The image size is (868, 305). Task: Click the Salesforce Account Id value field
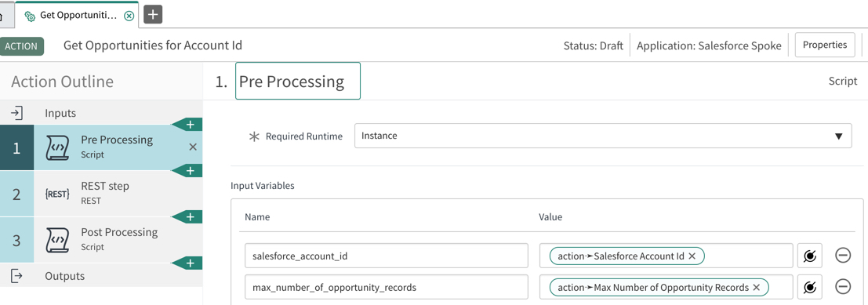point(666,256)
